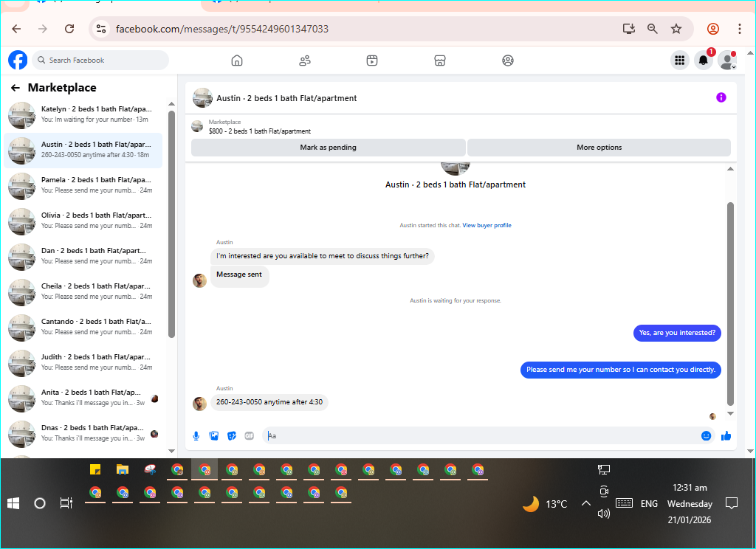Viewport: 756px width, 549px height.
Task: Attach a photo with the image icon
Action: [213, 436]
